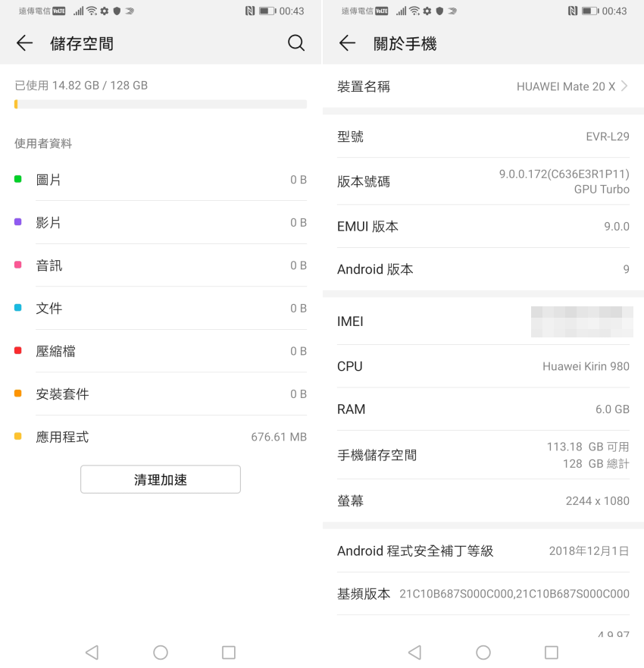This screenshot has height=668, width=644.
Task: Tap the 版本號碼 row
Action: 483,181
